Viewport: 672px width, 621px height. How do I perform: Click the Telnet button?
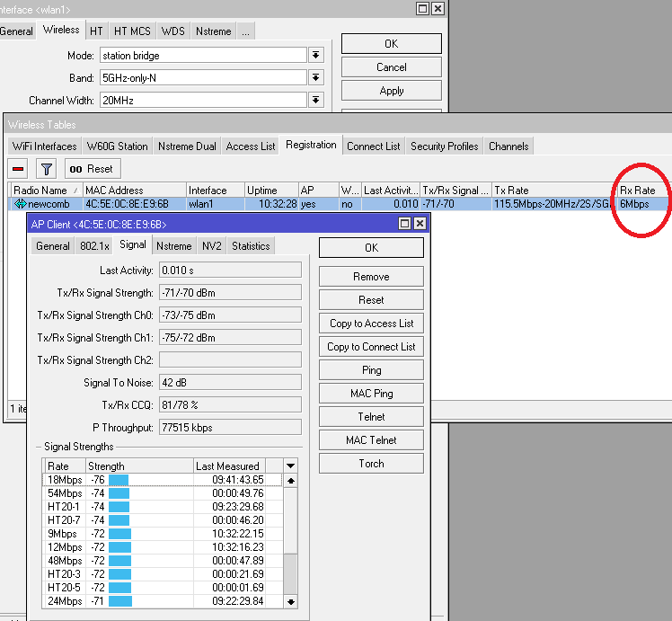(x=371, y=417)
